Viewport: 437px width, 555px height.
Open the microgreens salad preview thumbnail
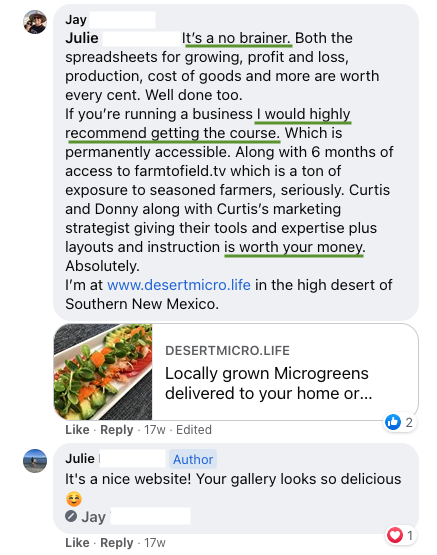(103, 372)
